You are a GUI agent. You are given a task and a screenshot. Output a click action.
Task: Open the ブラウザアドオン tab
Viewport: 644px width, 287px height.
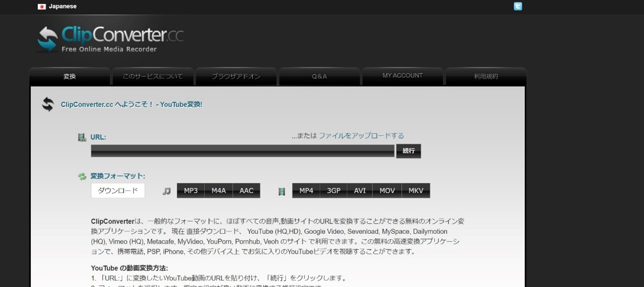tap(236, 77)
